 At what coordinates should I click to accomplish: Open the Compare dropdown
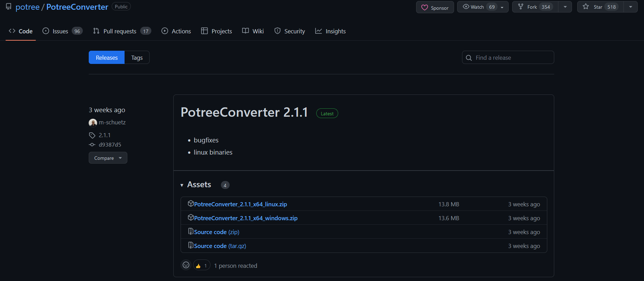pyautogui.click(x=108, y=158)
